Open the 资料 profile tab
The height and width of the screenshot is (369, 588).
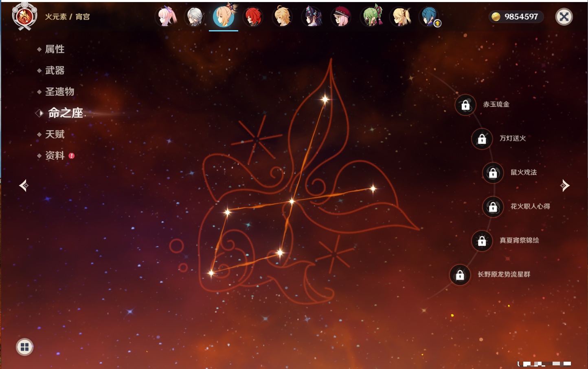click(x=55, y=155)
